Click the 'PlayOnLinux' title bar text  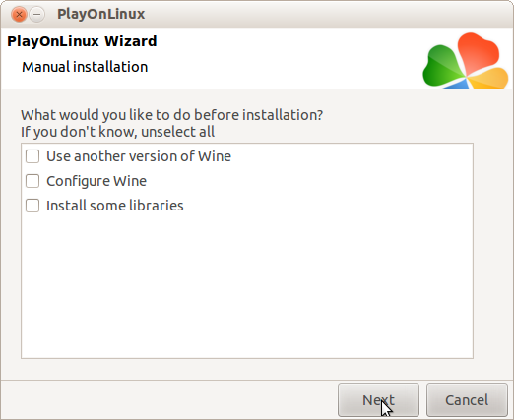point(101,14)
